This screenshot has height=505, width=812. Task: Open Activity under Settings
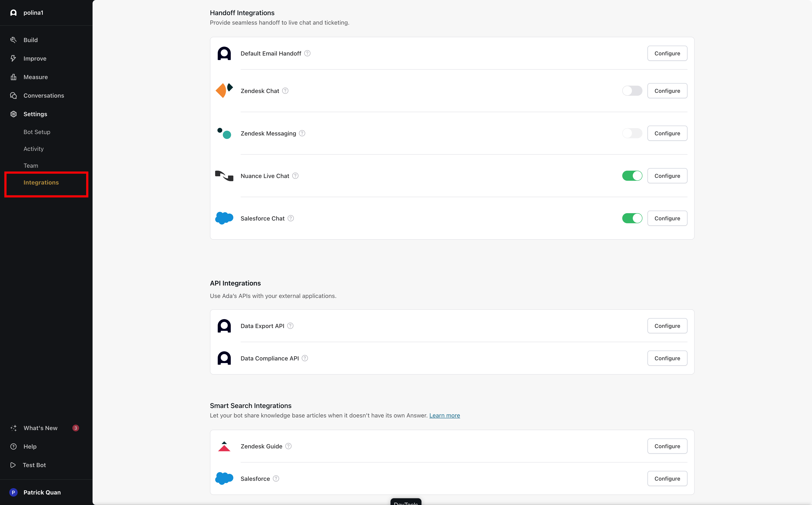(33, 149)
